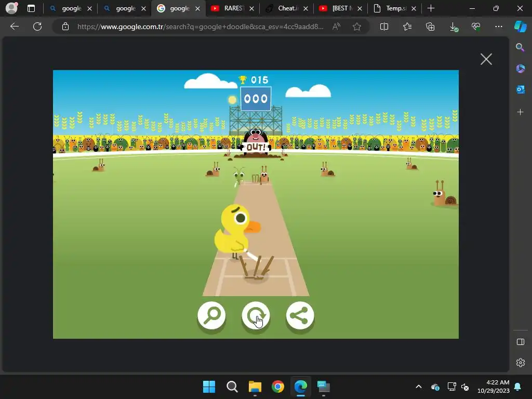Show hidden system tray icons

pos(419,387)
